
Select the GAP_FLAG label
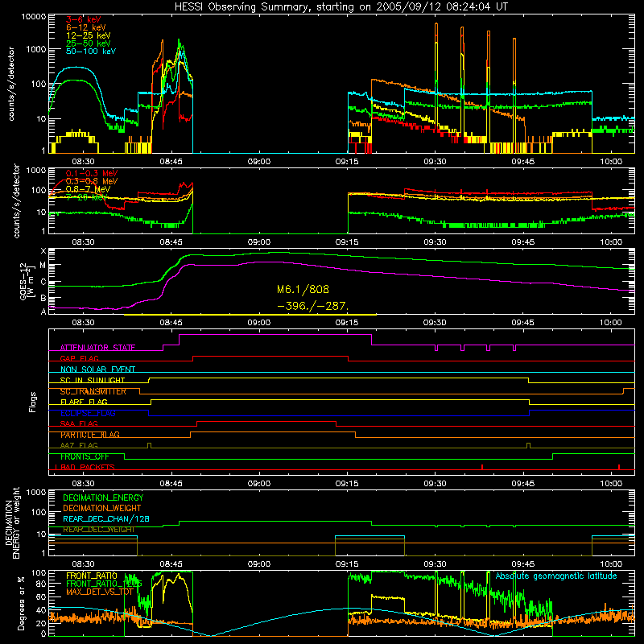pos(79,358)
